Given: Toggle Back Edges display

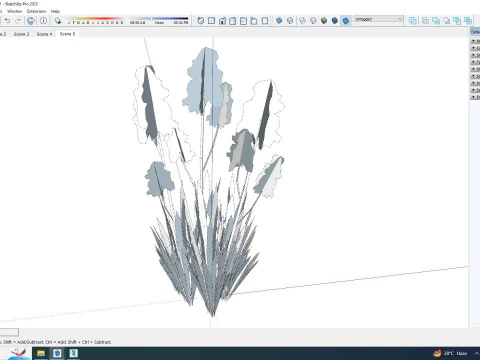Looking at the screenshot, I should (290, 21).
